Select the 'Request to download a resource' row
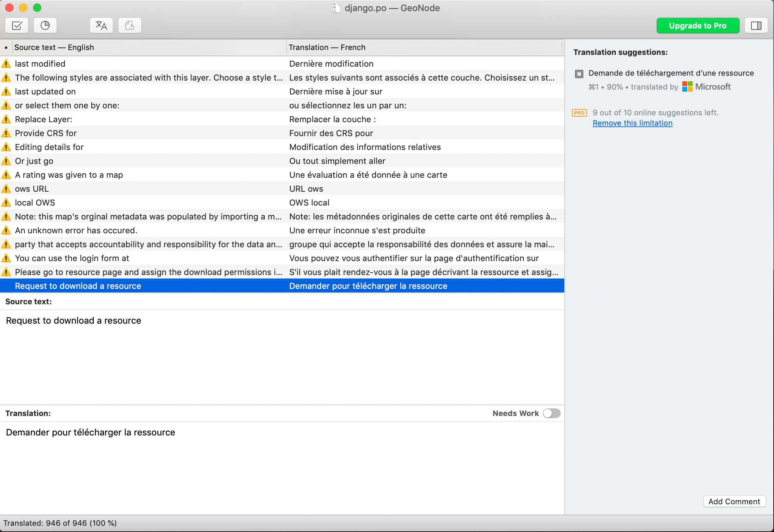 coord(282,285)
